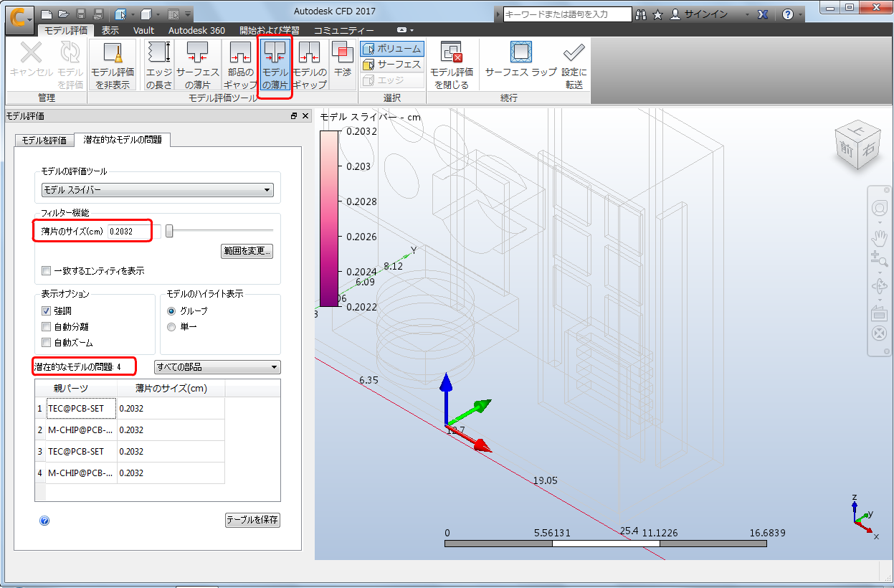The width and height of the screenshot is (894, 588).
Task: Click the 範囲を変更... button
Action: 247,251
